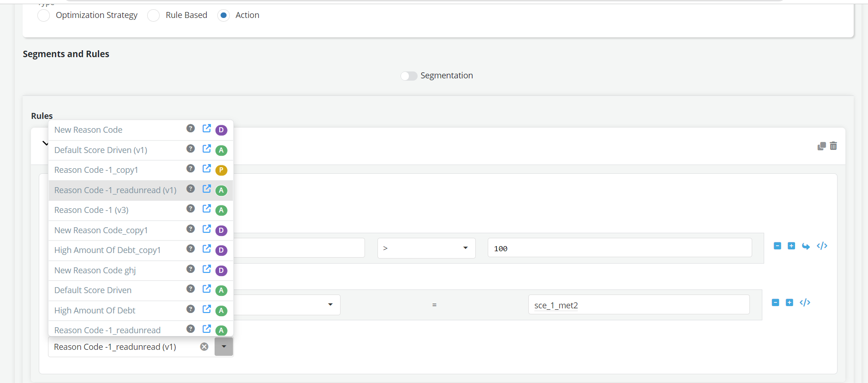This screenshot has width=868, height=383.
Task: Click the code view icon beside value 100
Action: (x=822, y=246)
